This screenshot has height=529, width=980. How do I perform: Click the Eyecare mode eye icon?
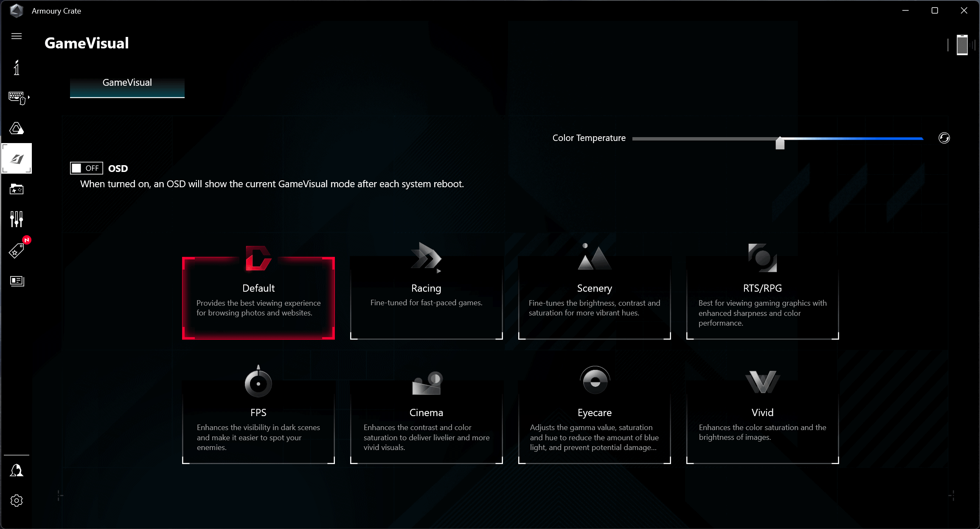coord(595,380)
